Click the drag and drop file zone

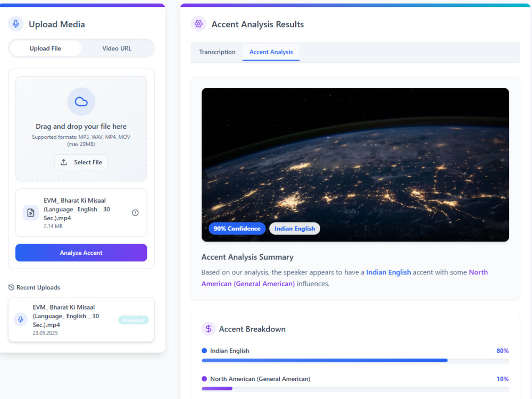[81, 129]
